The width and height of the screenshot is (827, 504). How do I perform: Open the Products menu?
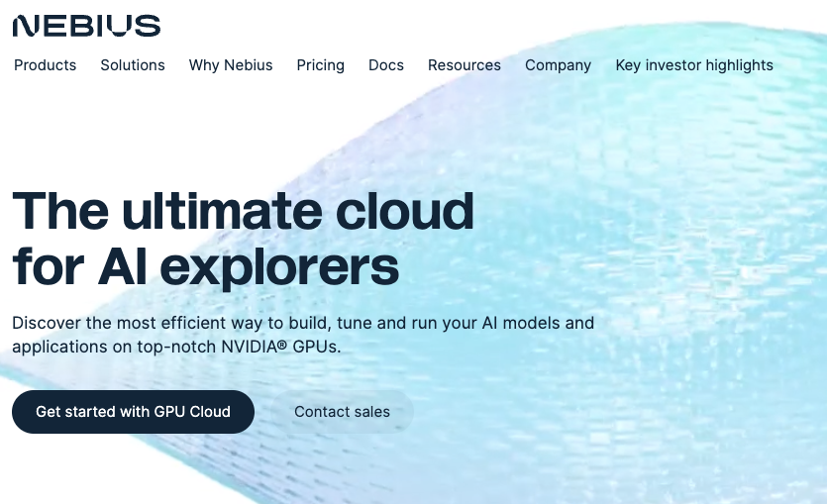pyautogui.click(x=45, y=64)
